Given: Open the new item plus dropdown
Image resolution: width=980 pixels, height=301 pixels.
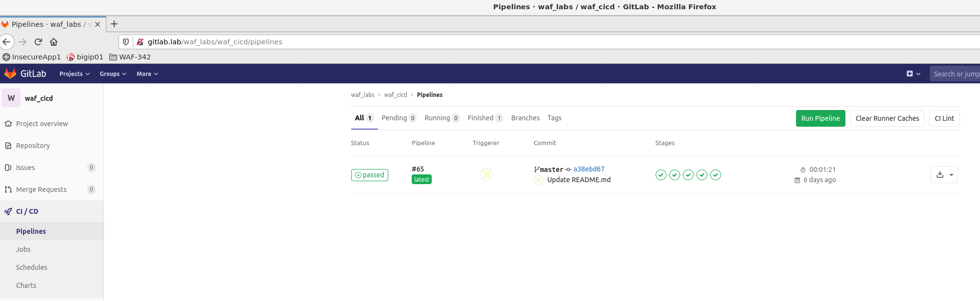Looking at the screenshot, I should (914, 74).
